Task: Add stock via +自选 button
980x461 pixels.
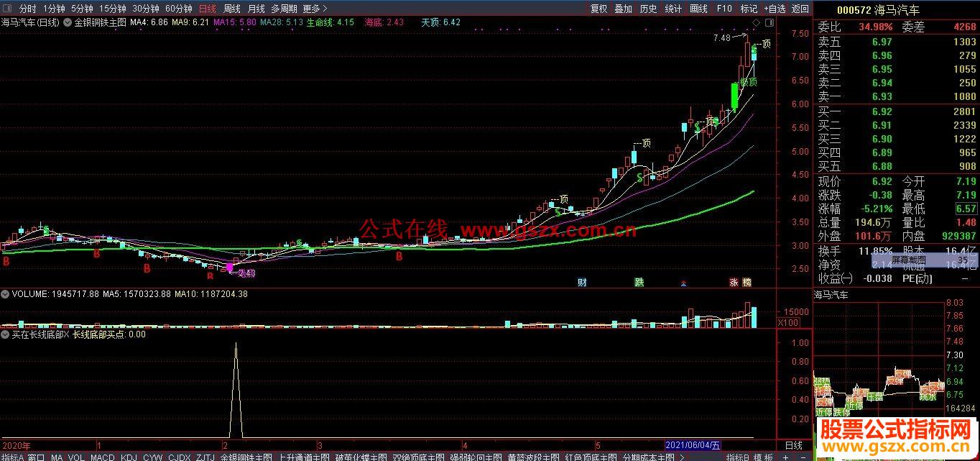Action: [775, 9]
